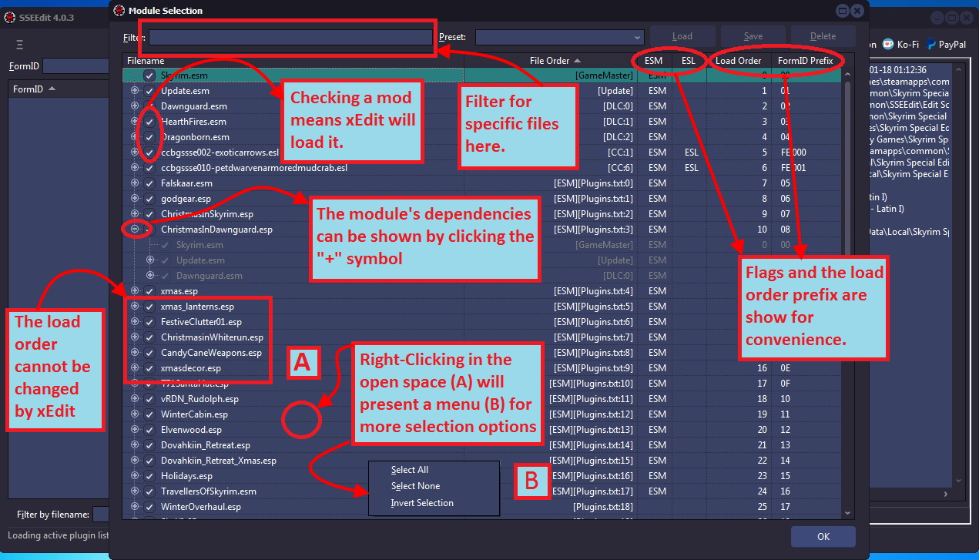Sort by the Filename column header

pos(146,61)
